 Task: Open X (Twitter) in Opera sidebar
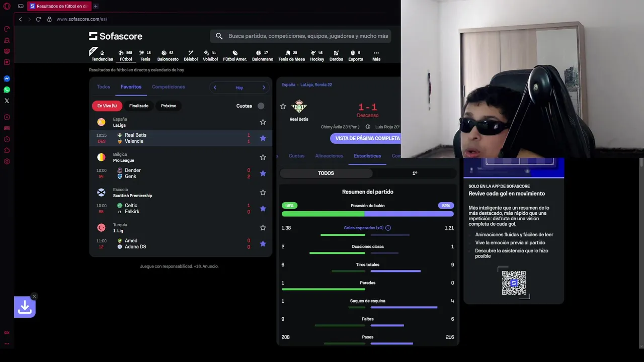point(7,101)
